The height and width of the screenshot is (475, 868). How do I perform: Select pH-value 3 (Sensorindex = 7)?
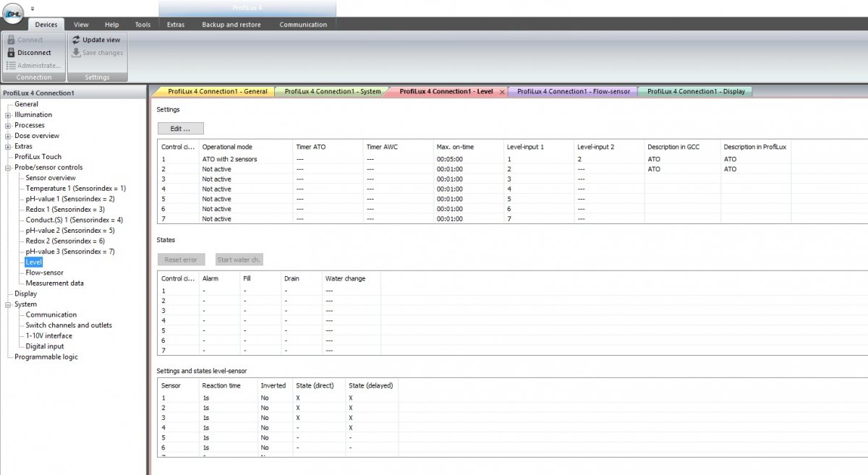click(70, 252)
